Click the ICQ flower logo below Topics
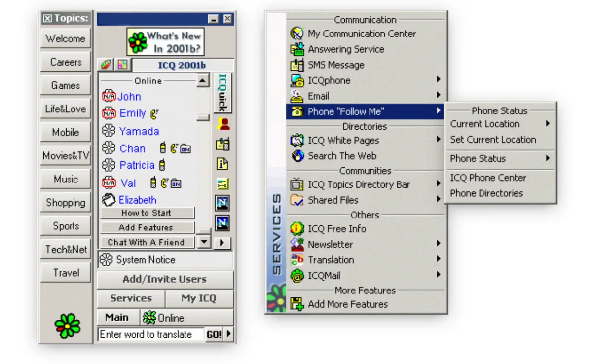 (x=67, y=326)
